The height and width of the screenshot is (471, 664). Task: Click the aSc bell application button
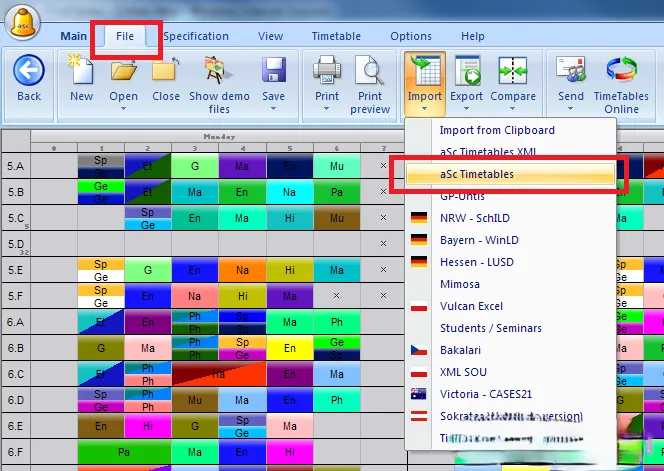click(22, 24)
